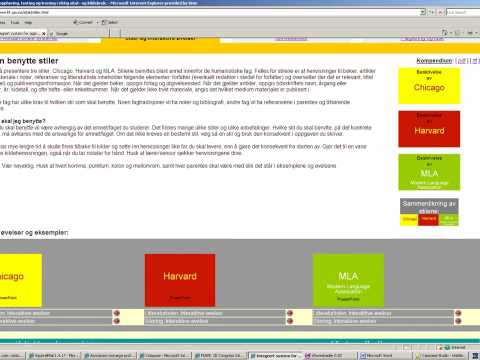Viewport: 480px width, 360px height.
Task: Click the top-right navigation link in page header
Action: pos(423,39)
